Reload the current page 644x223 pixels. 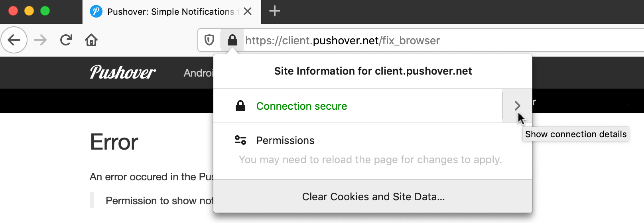[x=66, y=40]
